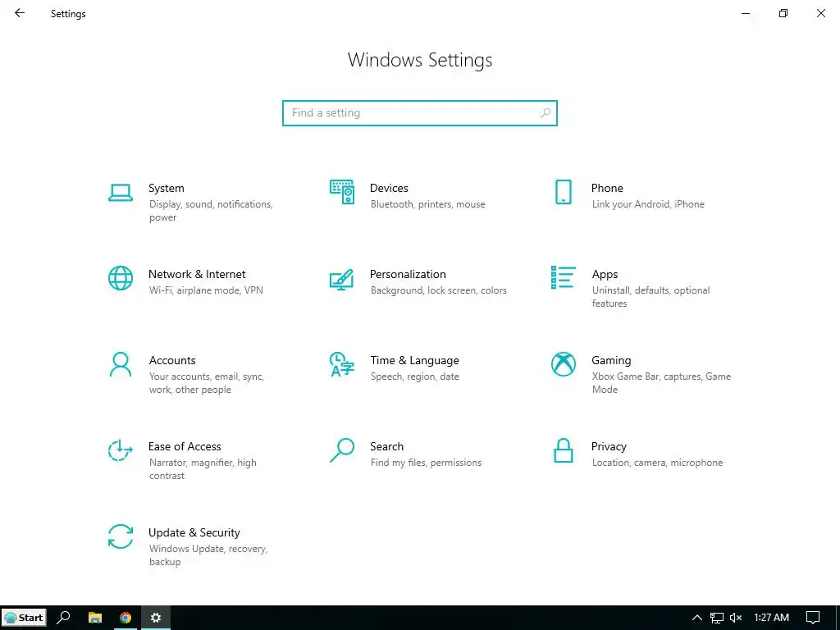Select the Network & Internet heading
This screenshot has height=630, width=840.
click(197, 274)
